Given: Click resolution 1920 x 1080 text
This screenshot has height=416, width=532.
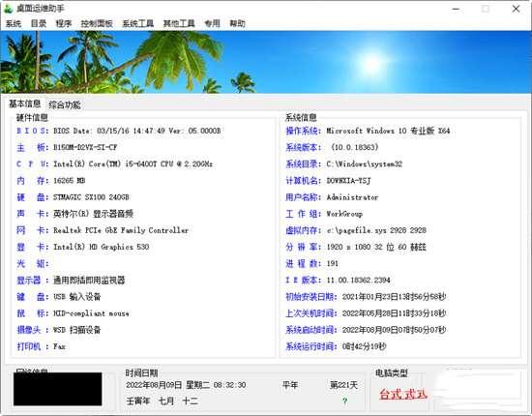Looking at the screenshot, I should (x=376, y=247).
